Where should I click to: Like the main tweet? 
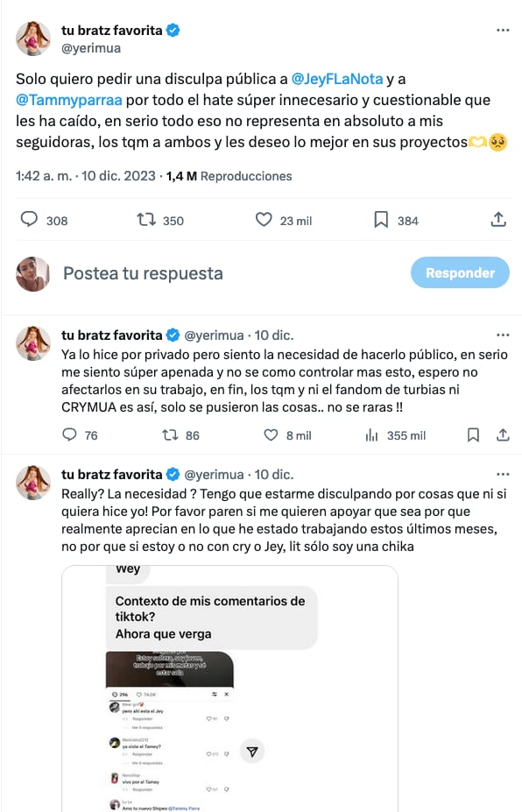[x=264, y=220]
